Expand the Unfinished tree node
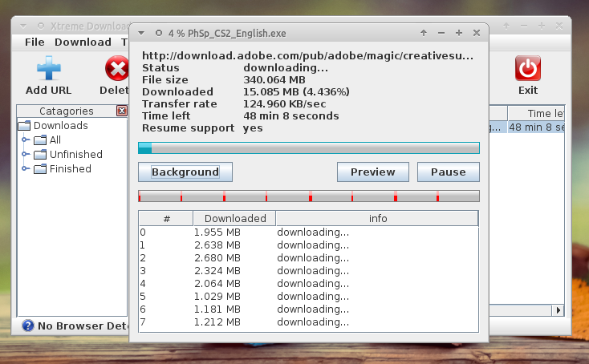 point(25,154)
